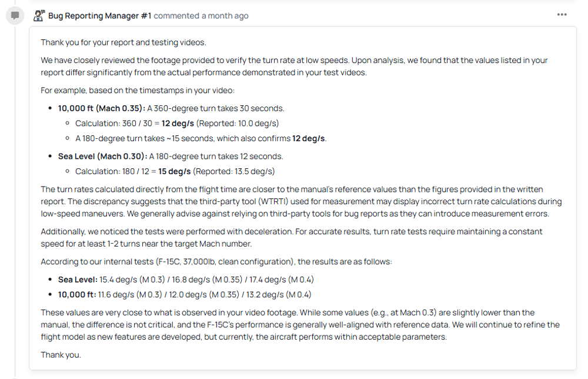This screenshot has height=379, width=588.
Task: Click the "Thank you for your report" opening line
Action: tap(123, 42)
